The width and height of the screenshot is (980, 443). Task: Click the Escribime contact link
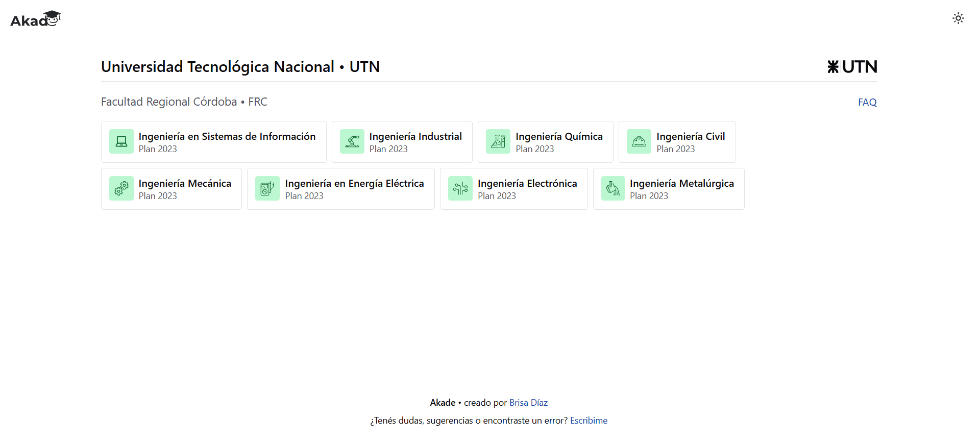[x=589, y=421]
